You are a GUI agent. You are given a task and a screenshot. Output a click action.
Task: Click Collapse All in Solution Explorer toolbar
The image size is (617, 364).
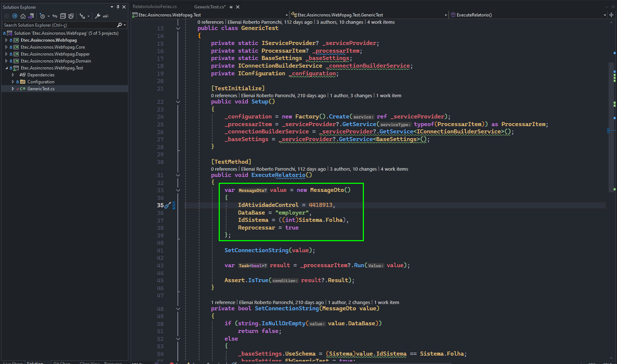click(63, 16)
